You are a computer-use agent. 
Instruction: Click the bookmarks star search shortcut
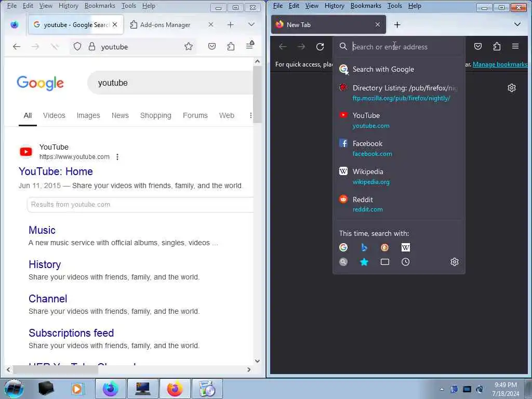(x=364, y=262)
